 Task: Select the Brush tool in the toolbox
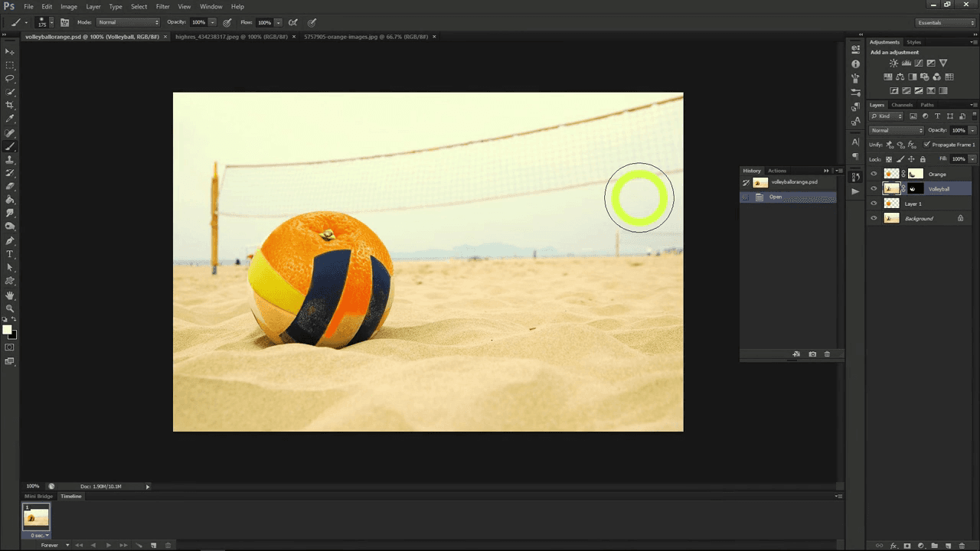pos(10,146)
